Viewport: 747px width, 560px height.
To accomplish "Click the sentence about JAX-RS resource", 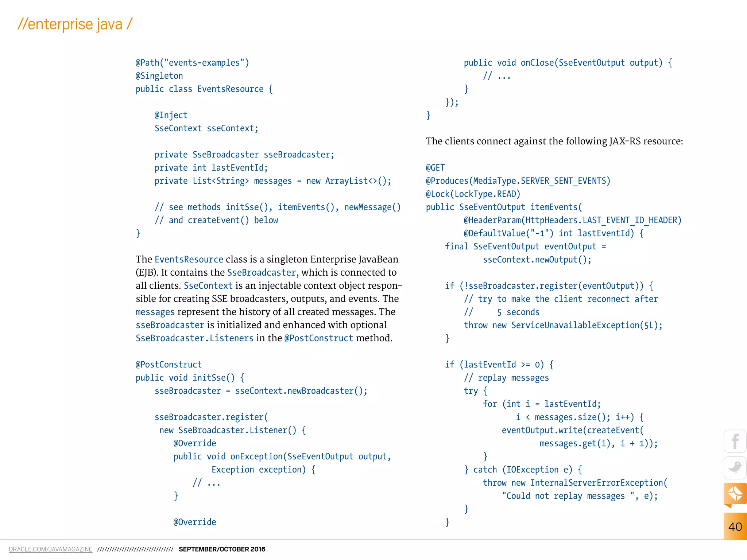I will (x=554, y=141).
